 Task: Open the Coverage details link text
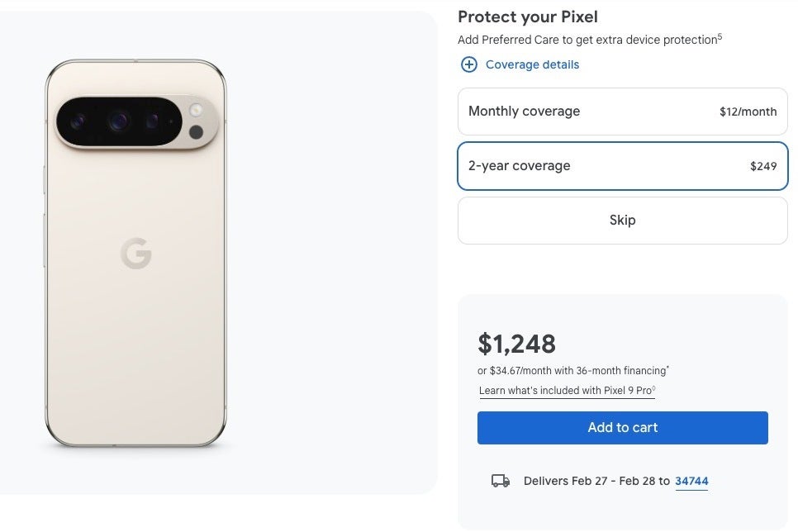pos(532,64)
